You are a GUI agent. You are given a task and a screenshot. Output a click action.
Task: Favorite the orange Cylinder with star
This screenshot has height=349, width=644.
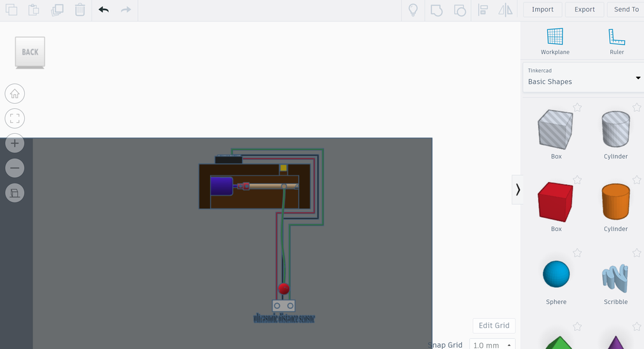[x=636, y=180]
